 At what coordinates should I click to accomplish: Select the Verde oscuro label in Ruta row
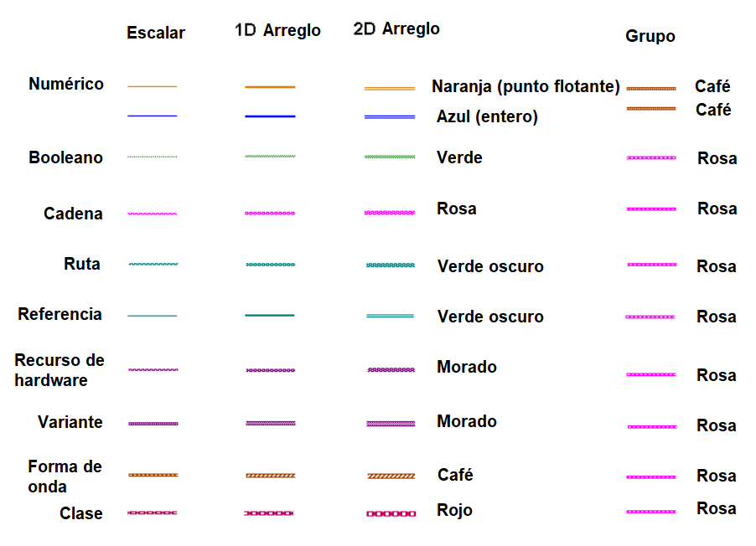[x=490, y=266]
